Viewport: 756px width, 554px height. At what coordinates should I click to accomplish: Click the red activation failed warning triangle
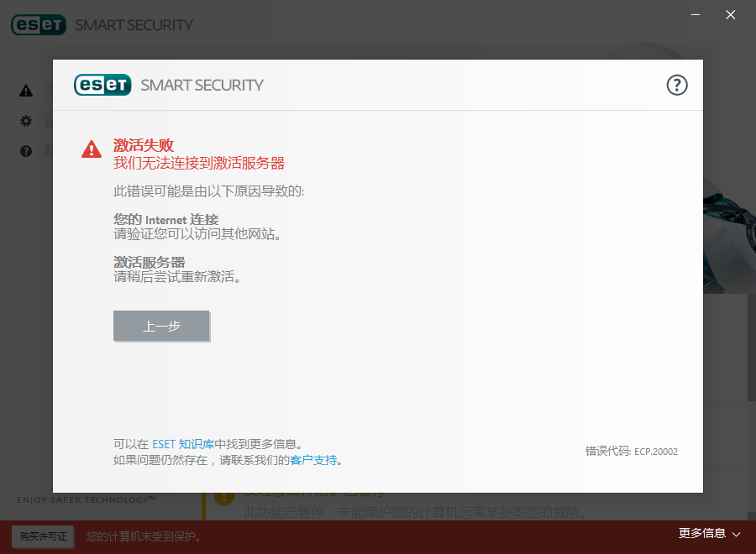[x=91, y=149]
